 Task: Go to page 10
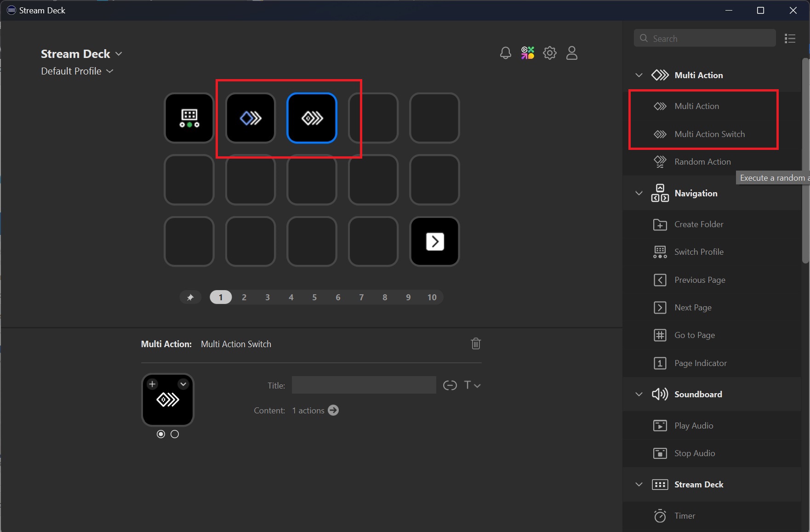coord(432,297)
